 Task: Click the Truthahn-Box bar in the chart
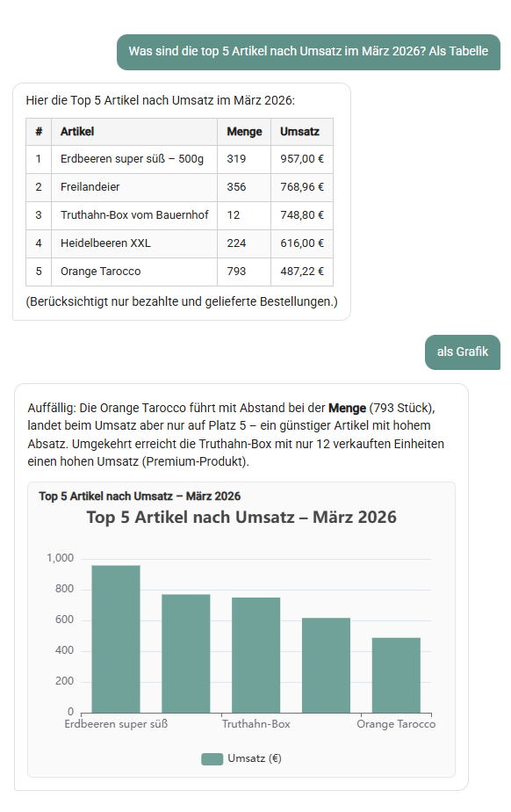click(x=256, y=655)
